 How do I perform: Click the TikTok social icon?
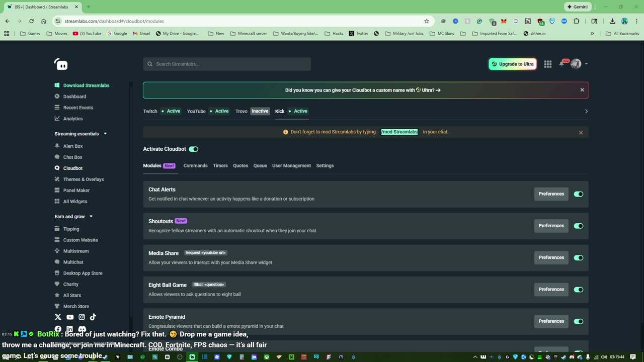click(93, 317)
